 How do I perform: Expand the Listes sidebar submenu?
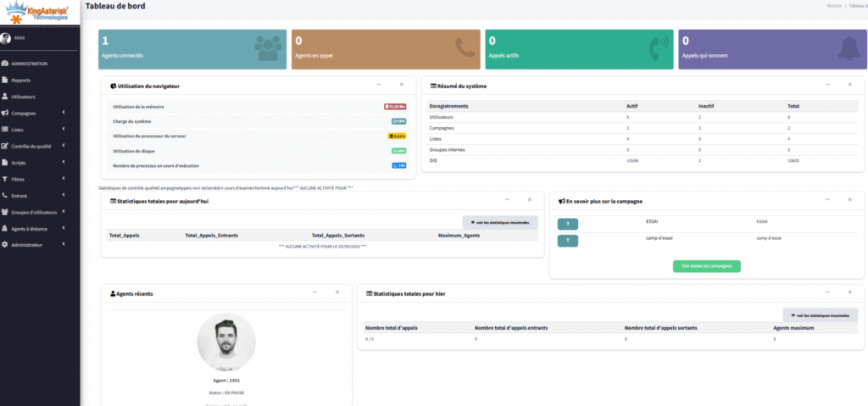64,130
